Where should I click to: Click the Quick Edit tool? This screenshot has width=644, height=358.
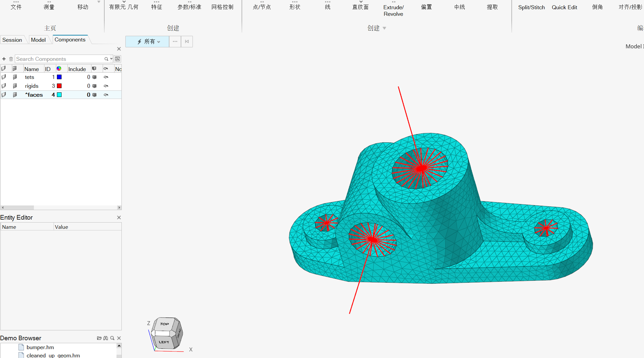[x=564, y=7]
